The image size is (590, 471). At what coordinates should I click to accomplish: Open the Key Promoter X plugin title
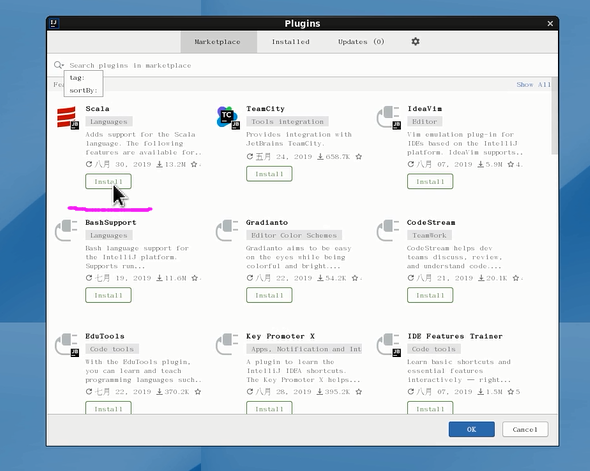280,336
